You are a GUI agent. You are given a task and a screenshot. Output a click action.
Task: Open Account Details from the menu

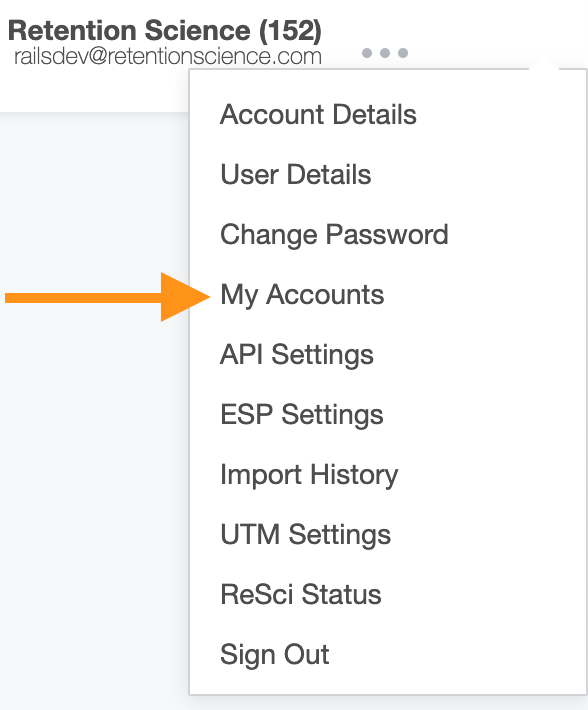[318, 114]
